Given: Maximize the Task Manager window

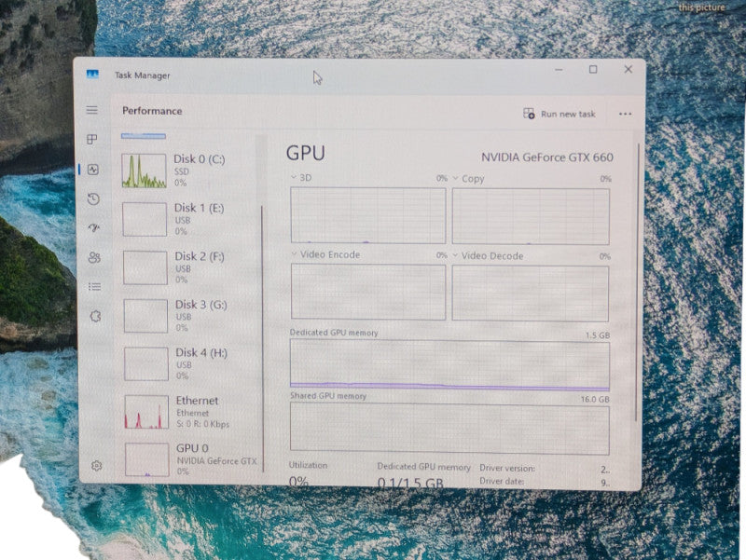Looking at the screenshot, I should point(593,69).
